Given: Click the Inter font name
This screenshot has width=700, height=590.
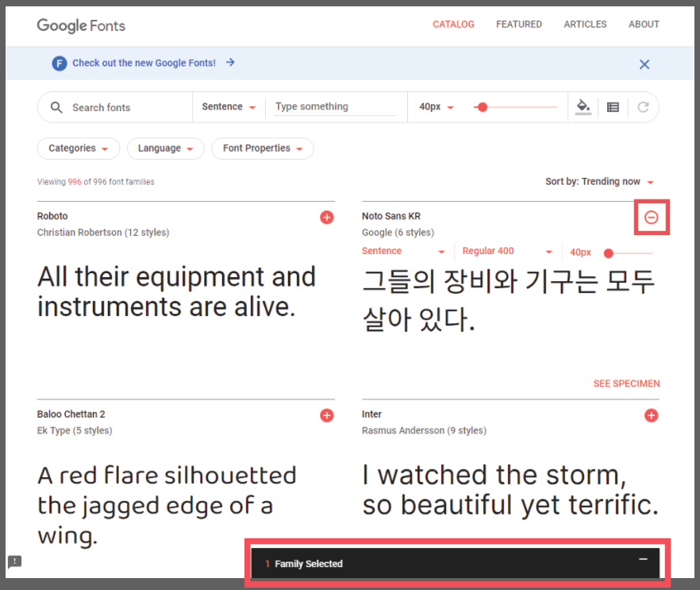Looking at the screenshot, I should [371, 415].
